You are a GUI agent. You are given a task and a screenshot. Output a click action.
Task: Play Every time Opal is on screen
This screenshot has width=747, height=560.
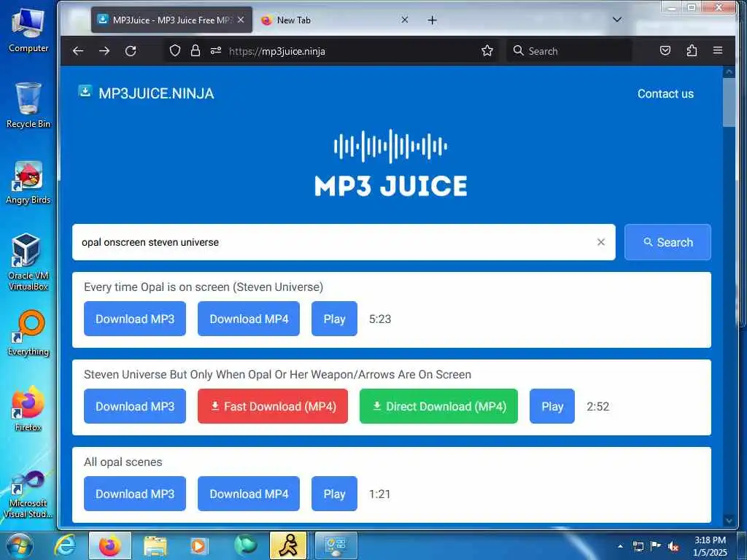pos(334,319)
